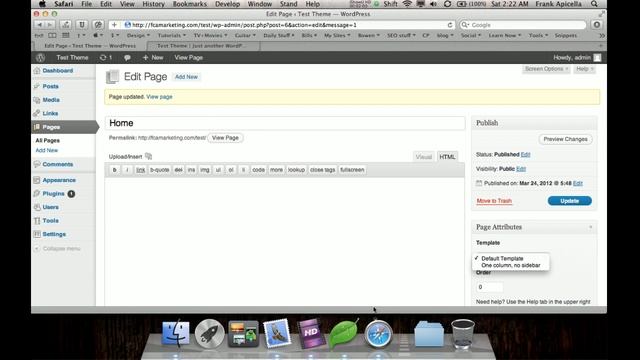Expand the Screen Options dropdown
This screenshot has width=640, height=360.
coord(546,69)
